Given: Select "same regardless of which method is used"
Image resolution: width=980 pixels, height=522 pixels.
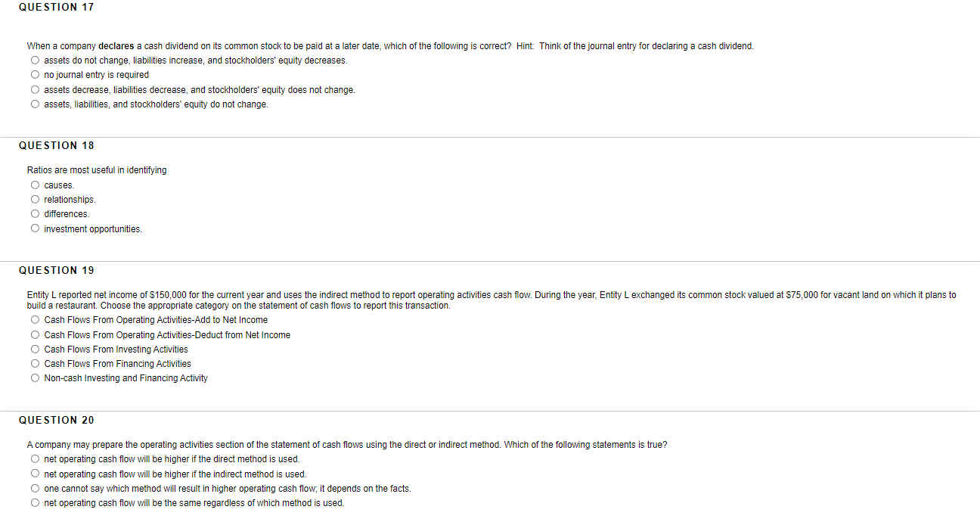Looking at the screenshot, I should 35,502.
